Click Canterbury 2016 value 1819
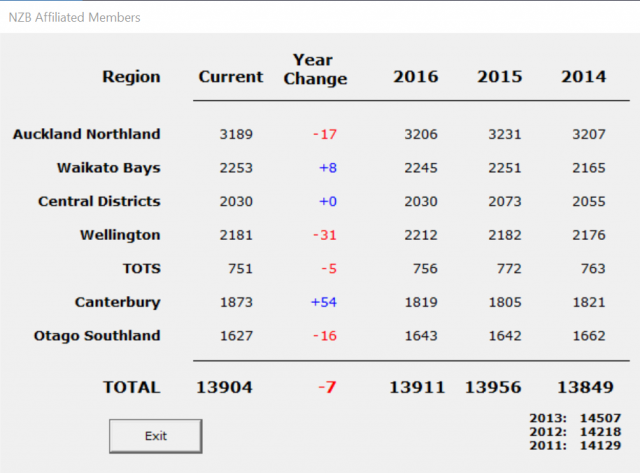 421,302
